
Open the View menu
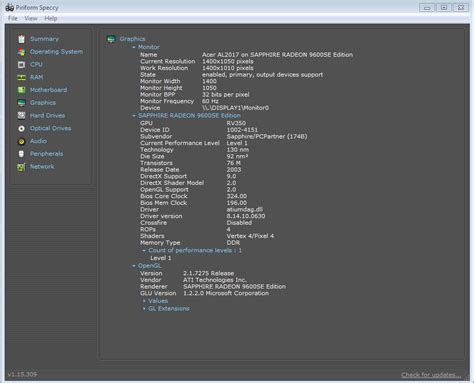(31, 18)
